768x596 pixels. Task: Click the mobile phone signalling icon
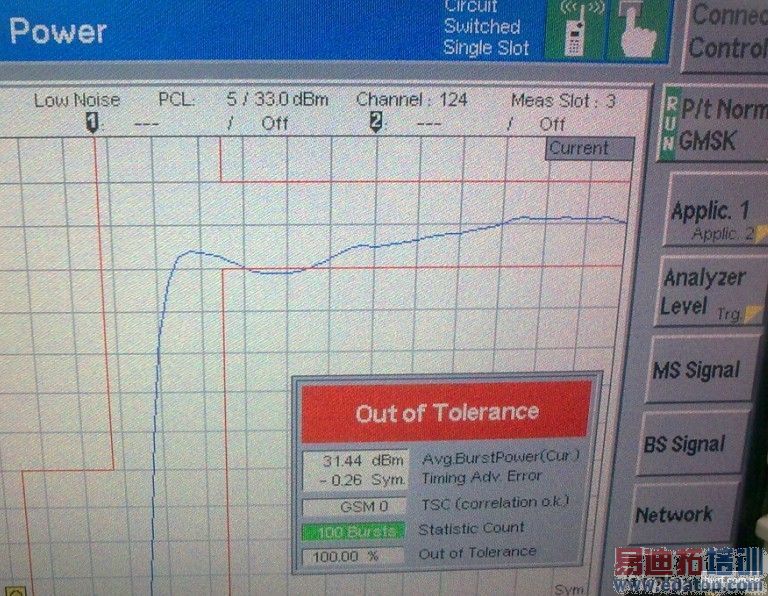point(575,29)
